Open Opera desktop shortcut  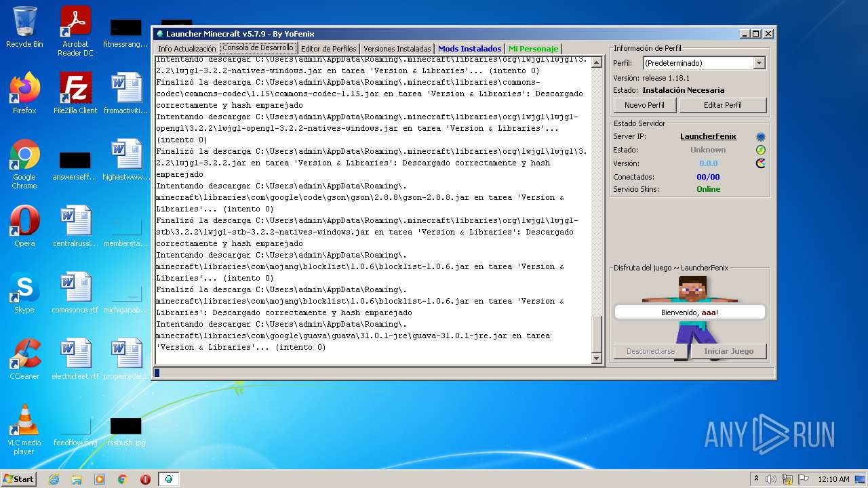(24, 227)
